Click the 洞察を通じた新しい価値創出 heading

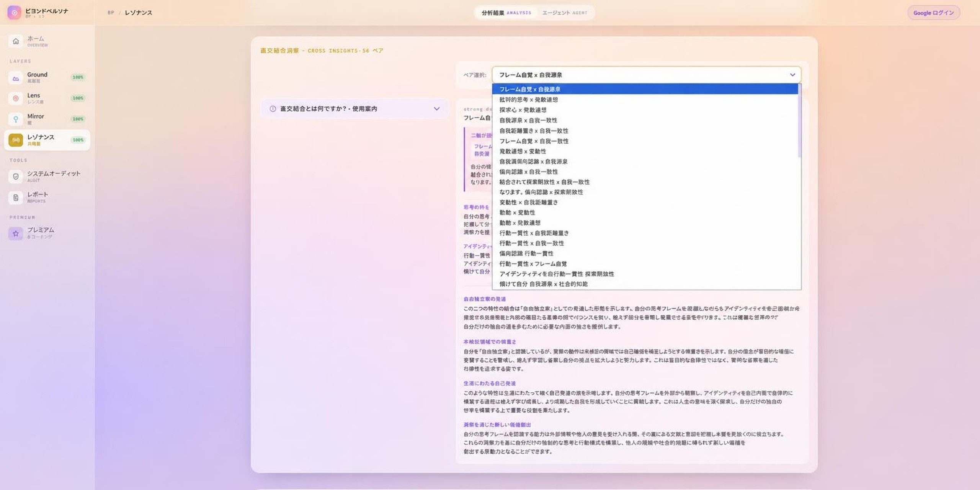497,425
